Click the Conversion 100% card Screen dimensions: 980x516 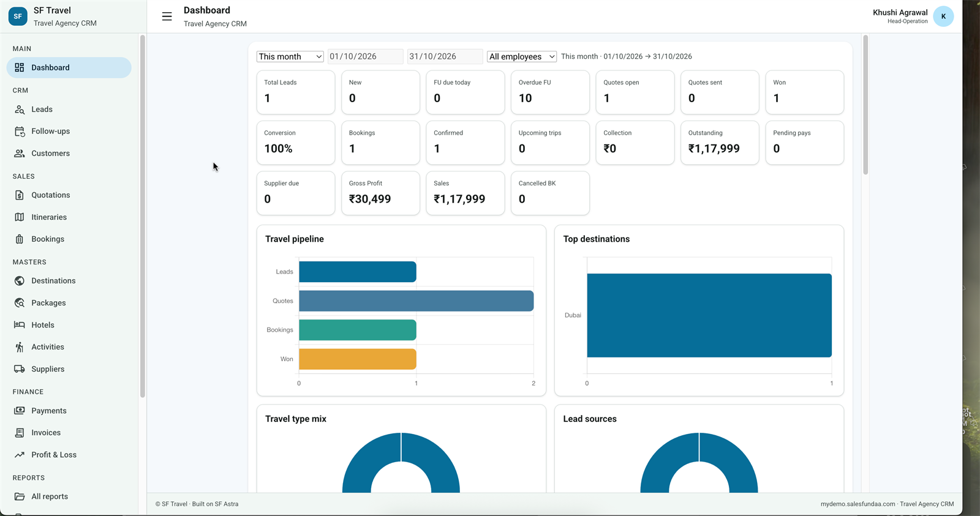click(296, 143)
